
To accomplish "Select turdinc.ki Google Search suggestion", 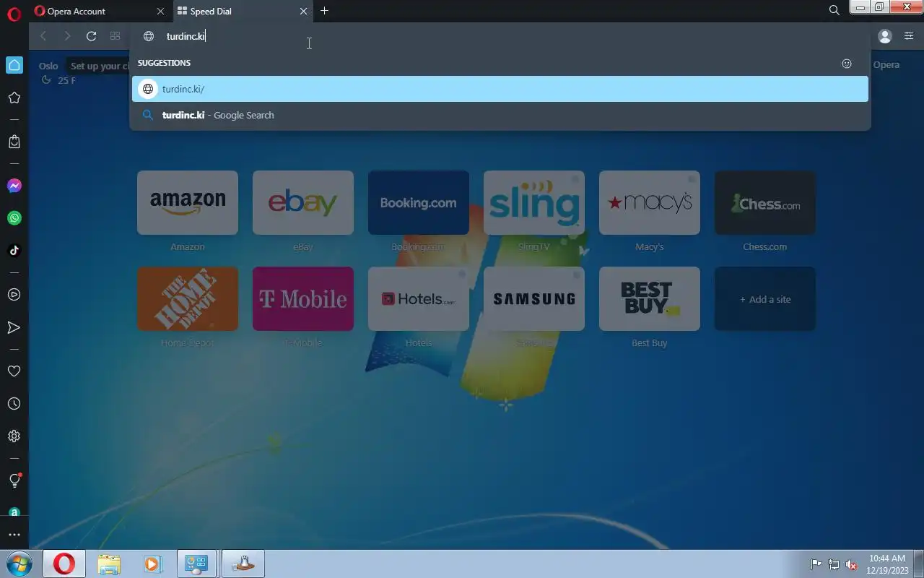I will 500,115.
